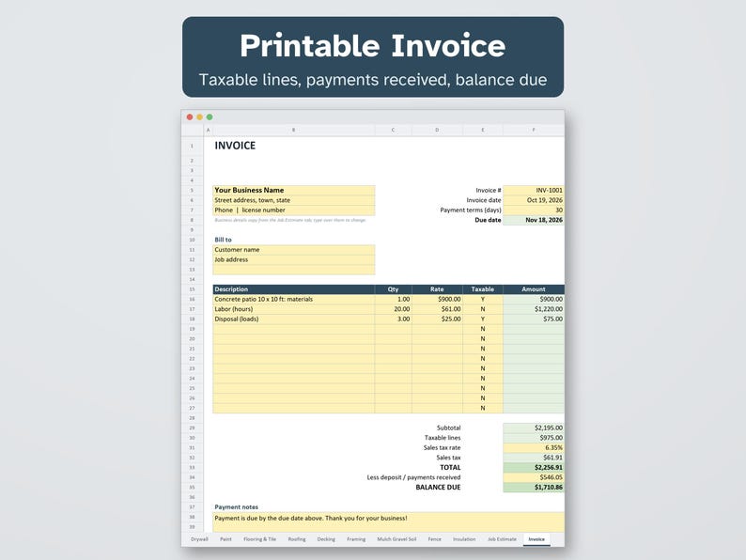Click the Taxable Y cell for Disposal

(x=482, y=319)
